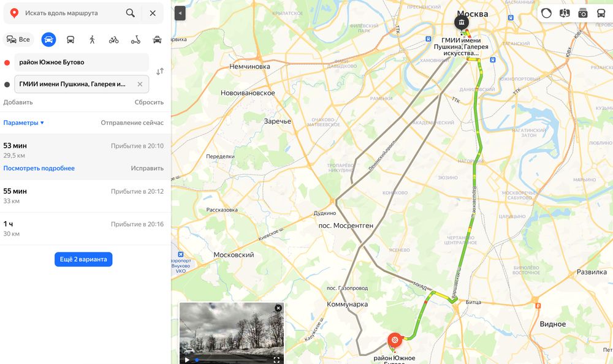Open the map layers type icon
The width and height of the screenshot is (613, 364).
[565, 13]
